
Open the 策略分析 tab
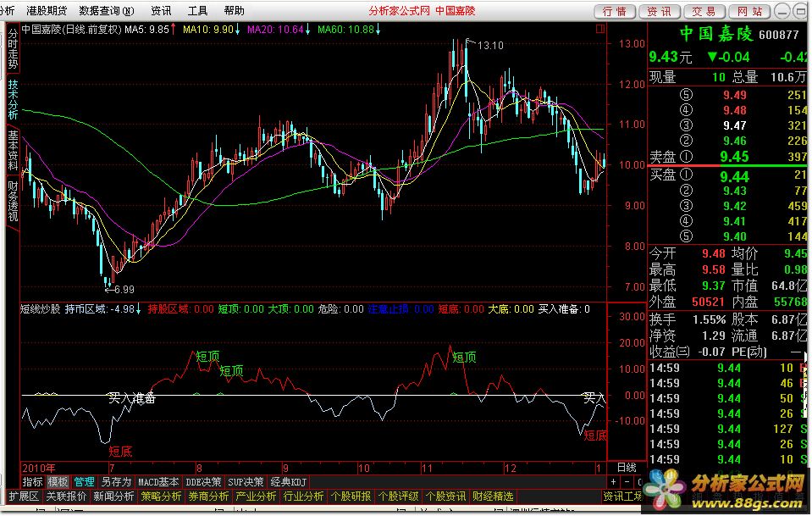(x=161, y=497)
